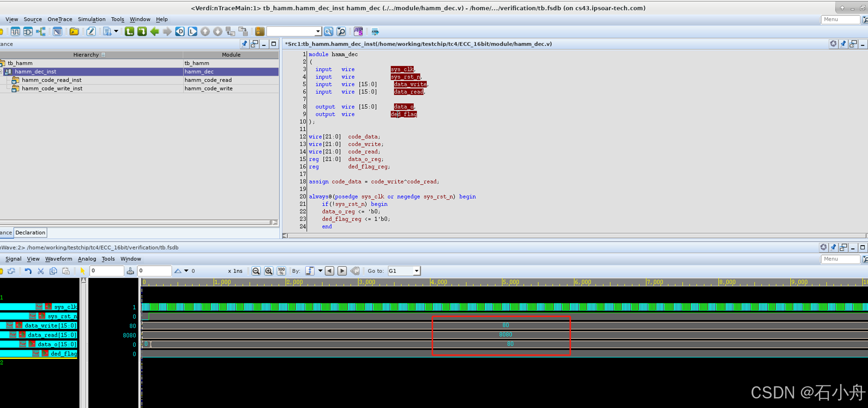This screenshot has height=408, width=868.
Task: Click the top Menu search field
Action: click(840, 20)
